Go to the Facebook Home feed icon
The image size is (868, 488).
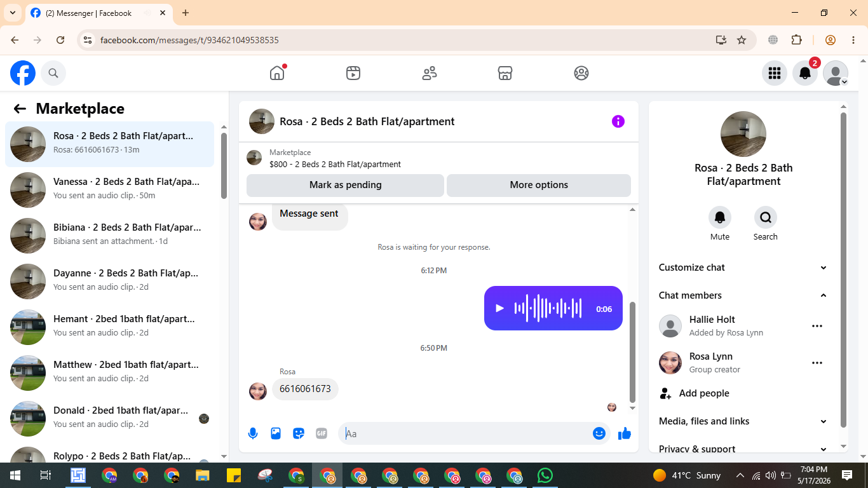pos(277,73)
